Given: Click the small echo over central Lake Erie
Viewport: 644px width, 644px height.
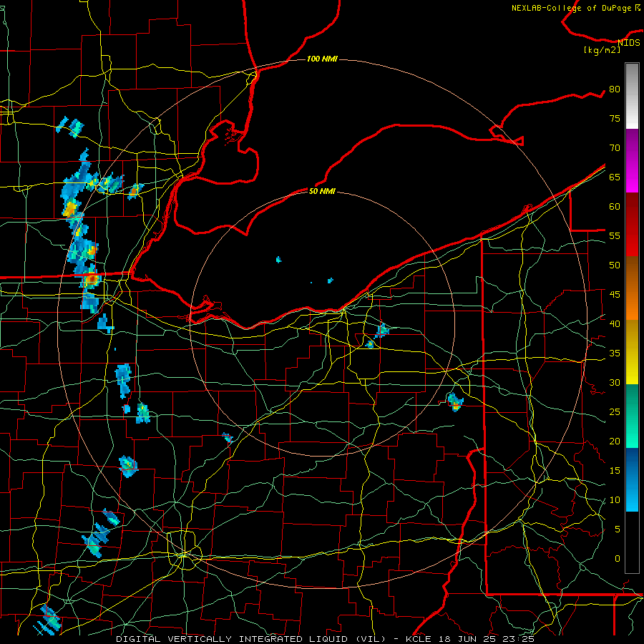Looking at the screenshot, I should 279,260.
